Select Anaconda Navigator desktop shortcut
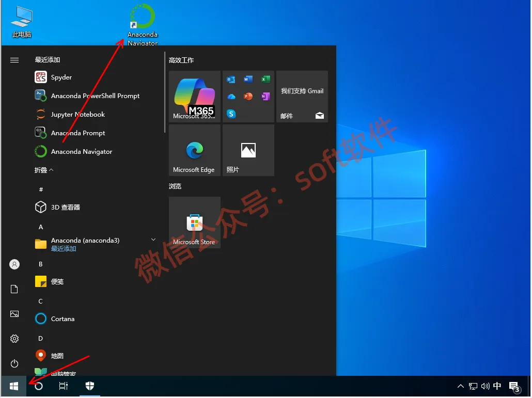This screenshot has width=532, height=398. 143,24
